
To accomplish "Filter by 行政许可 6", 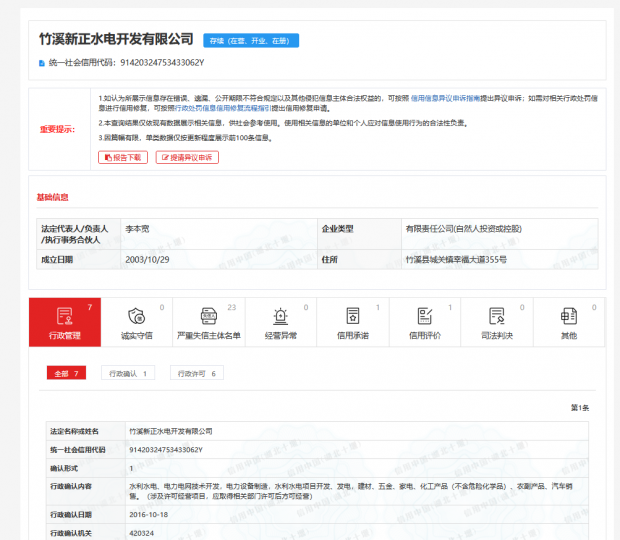I will click(197, 373).
